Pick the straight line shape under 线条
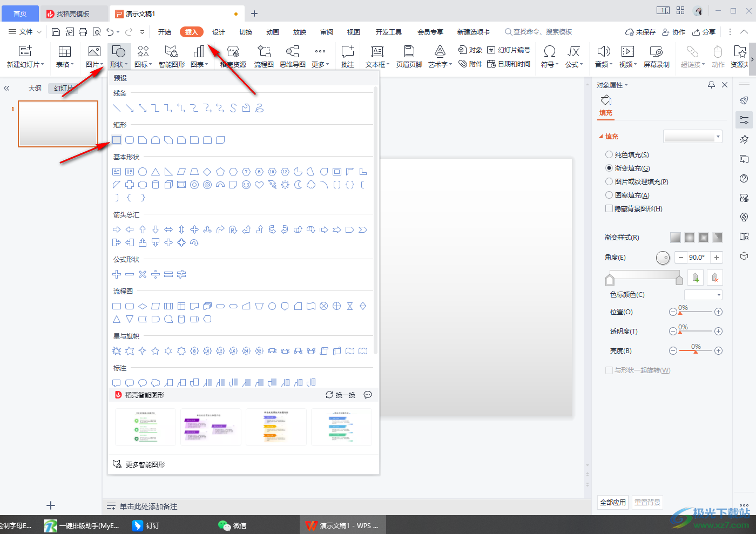Viewport: 756px width, 534px height. (117, 108)
